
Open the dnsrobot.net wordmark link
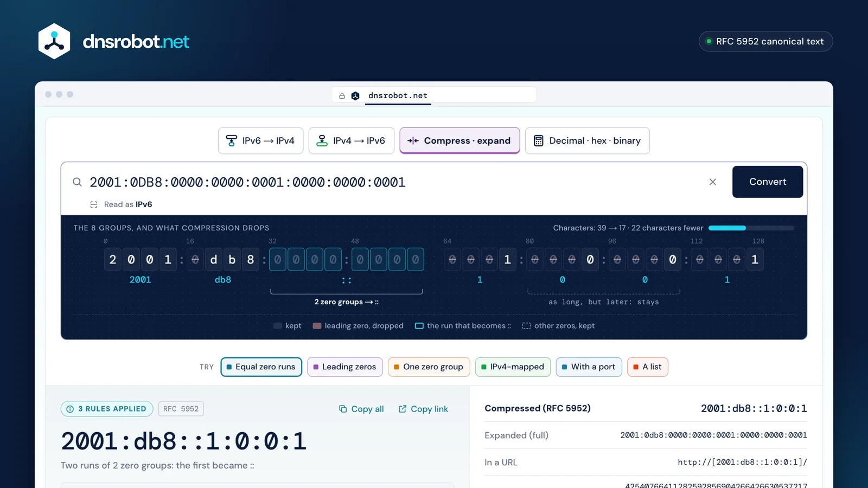point(136,41)
